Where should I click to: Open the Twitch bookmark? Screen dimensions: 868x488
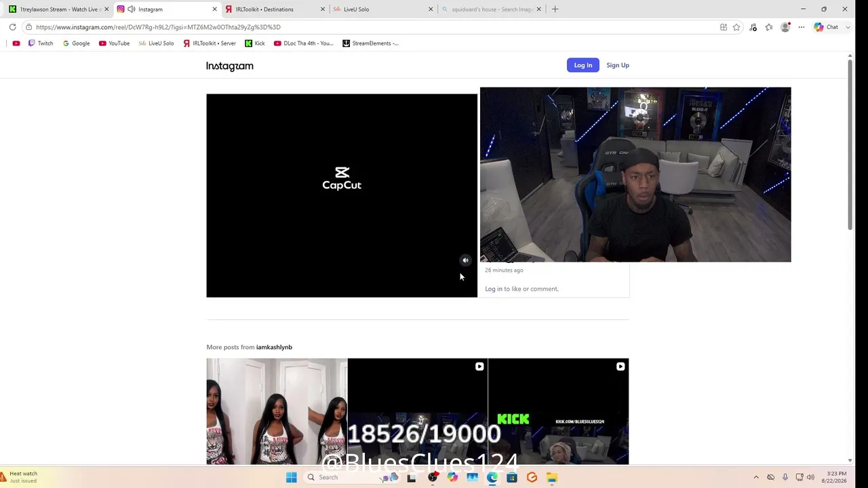[x=40, y=43]
